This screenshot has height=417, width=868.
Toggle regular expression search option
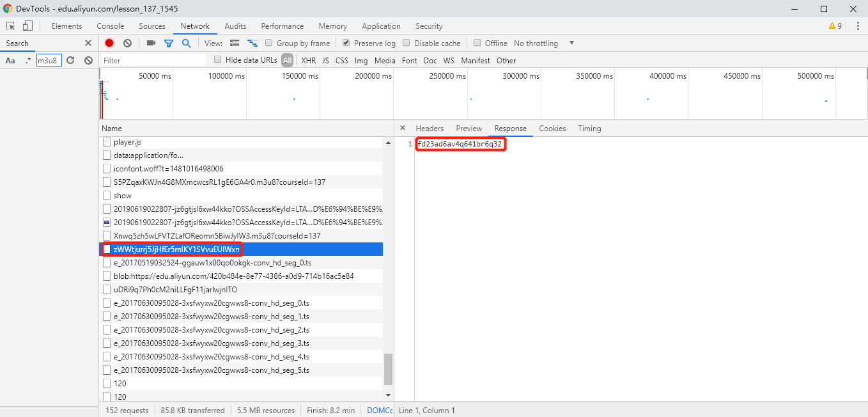[27, 60]
